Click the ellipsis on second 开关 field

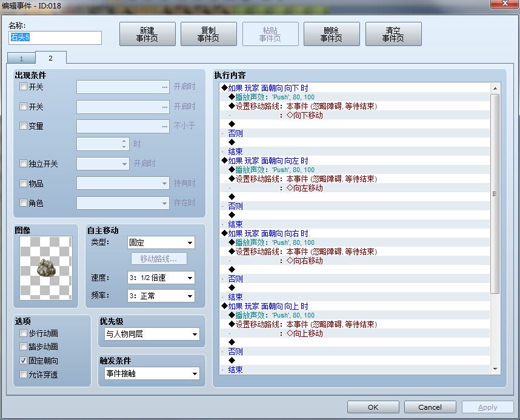click(x=165, y=107)
